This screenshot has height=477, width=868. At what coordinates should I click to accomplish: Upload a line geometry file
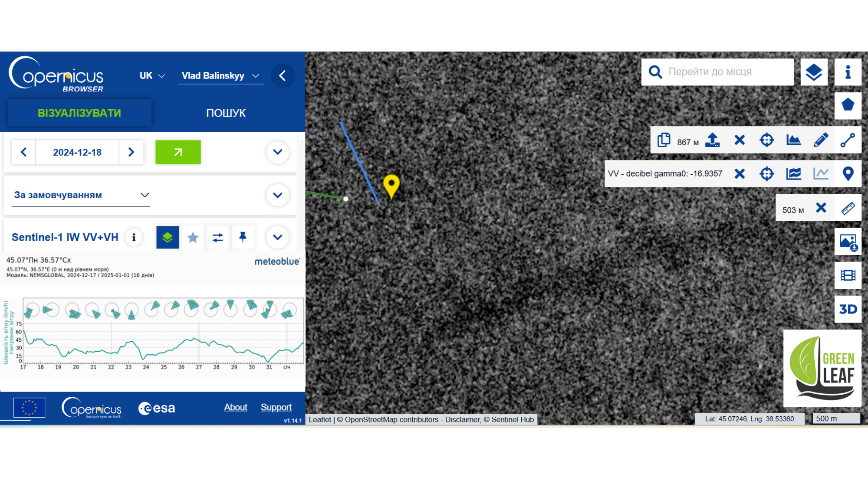point(712,140)
